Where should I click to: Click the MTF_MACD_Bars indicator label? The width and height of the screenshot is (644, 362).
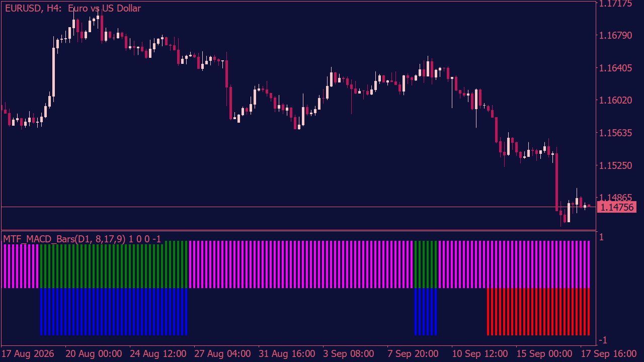pyautogui.click(x=83, y=239)
